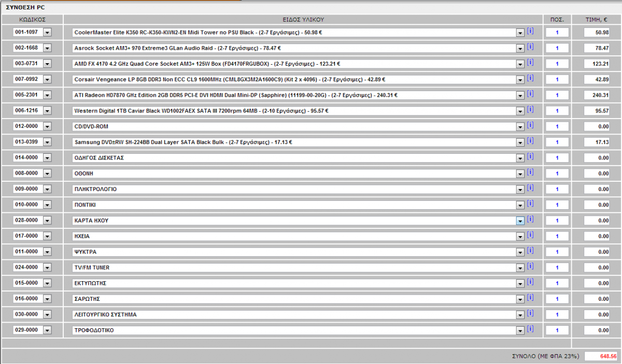Viewport: 622px width, 364px height.
Task: Click price field showing 123.21
Action: (x=597, y=64)
